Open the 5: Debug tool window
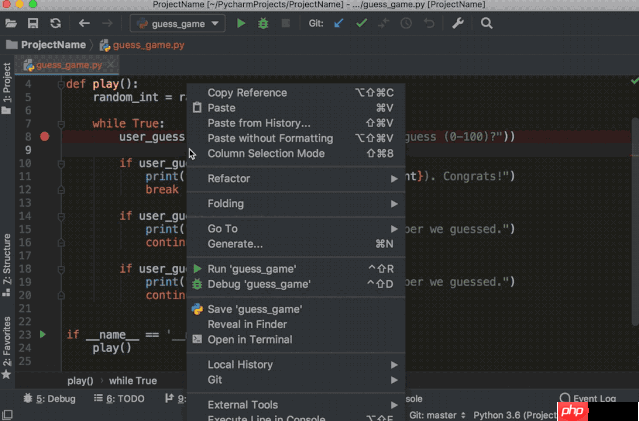This screenshot has height=421, width=639. pyautogui.click(x=49, y=399)
